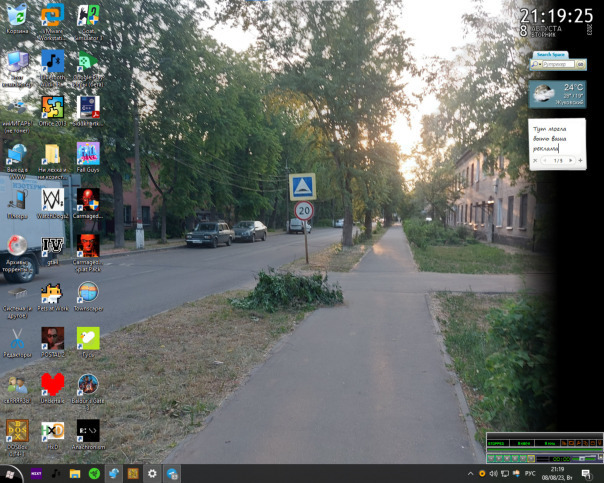Launch the Baldur's Gate 3 shortcut
This screenshot has height=483, width=604.
(x=88, y=392)
